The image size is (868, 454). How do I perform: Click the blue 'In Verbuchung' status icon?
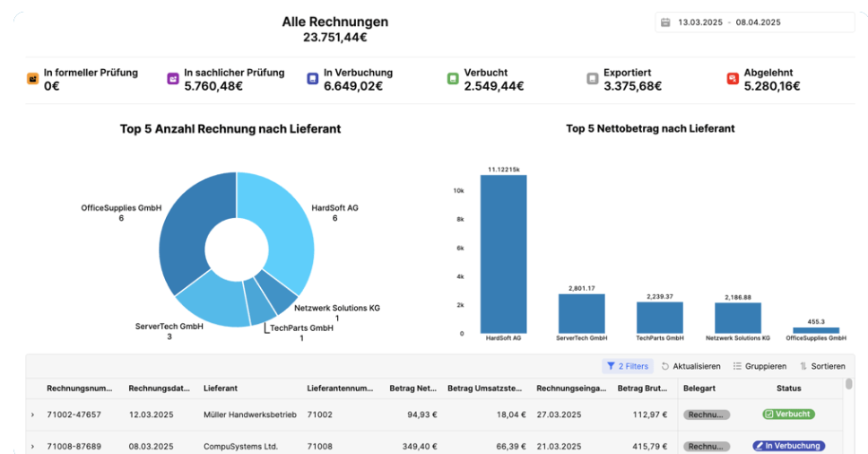click(x=313, y=79)
